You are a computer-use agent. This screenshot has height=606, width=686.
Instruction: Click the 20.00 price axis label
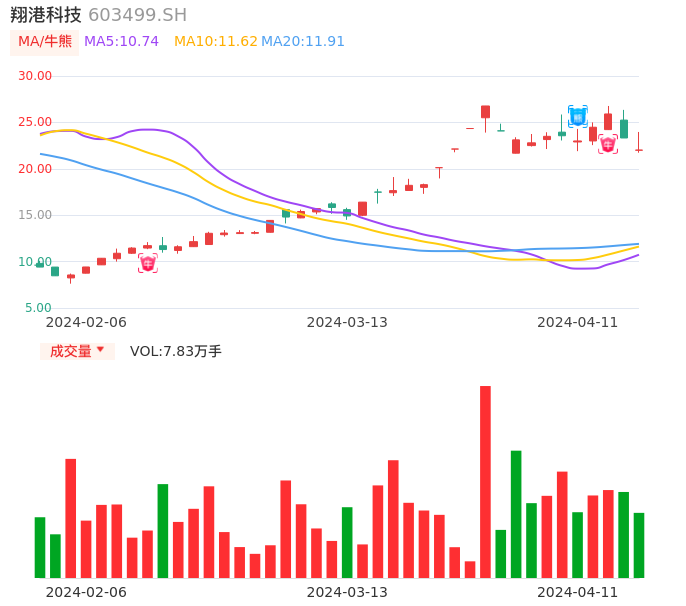point(35,169)
